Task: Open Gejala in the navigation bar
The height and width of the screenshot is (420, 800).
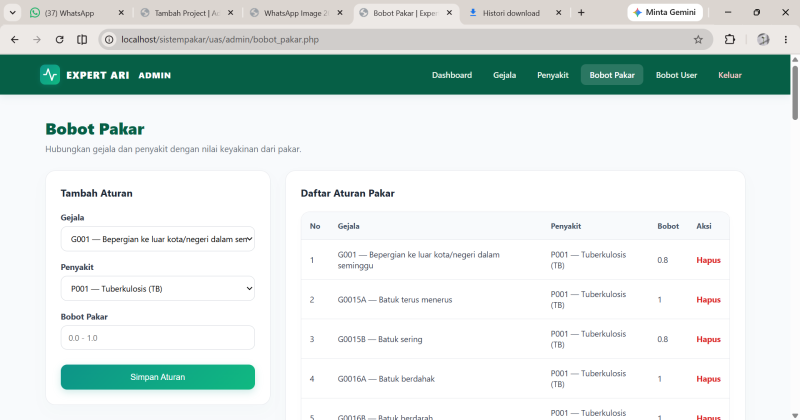Action: point(505,75)
